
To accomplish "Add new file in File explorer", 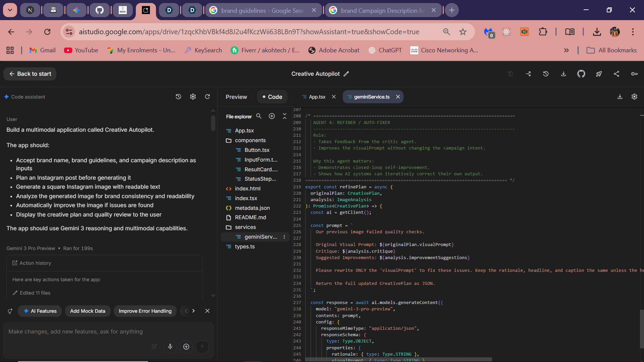I will [x=272, y=116].
